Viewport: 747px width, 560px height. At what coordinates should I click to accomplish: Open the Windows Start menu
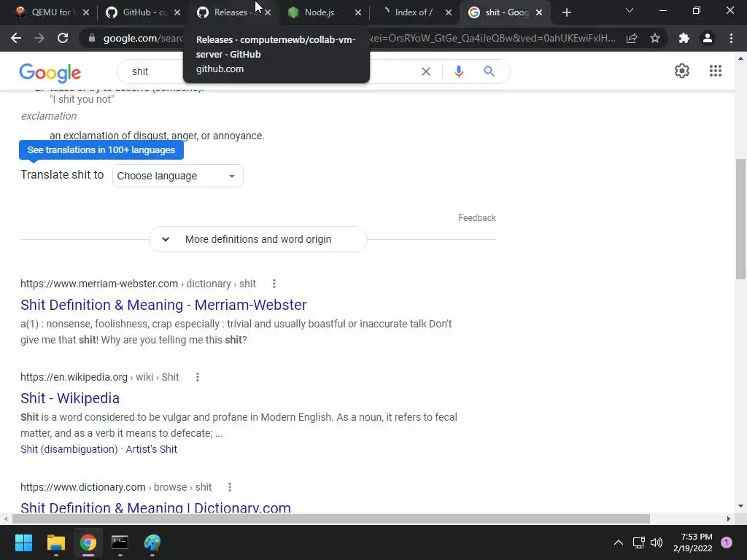[23, 542]
